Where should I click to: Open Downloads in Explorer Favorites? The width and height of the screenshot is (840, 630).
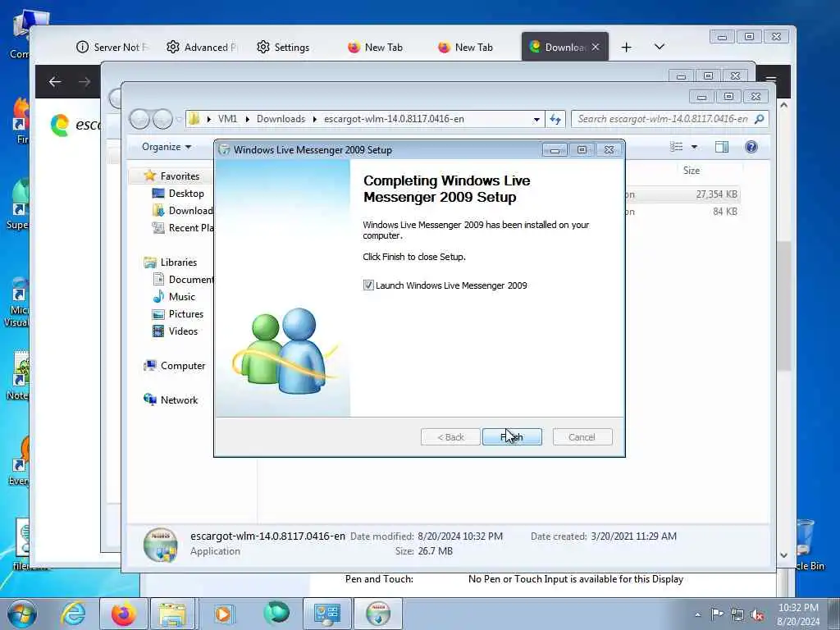tap(182, 211)
